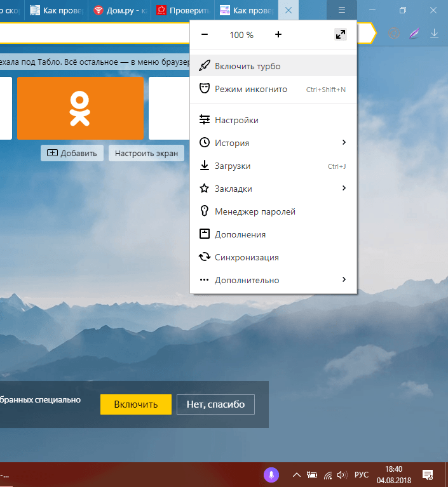Click the Sync arrows icon

(204, 257)
